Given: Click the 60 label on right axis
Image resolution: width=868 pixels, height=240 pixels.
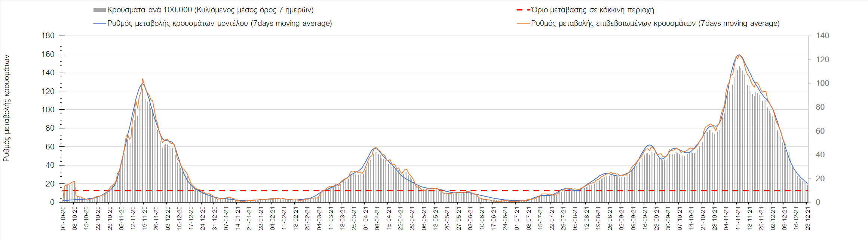Looking at the screenshot, I should pos(820,131).
